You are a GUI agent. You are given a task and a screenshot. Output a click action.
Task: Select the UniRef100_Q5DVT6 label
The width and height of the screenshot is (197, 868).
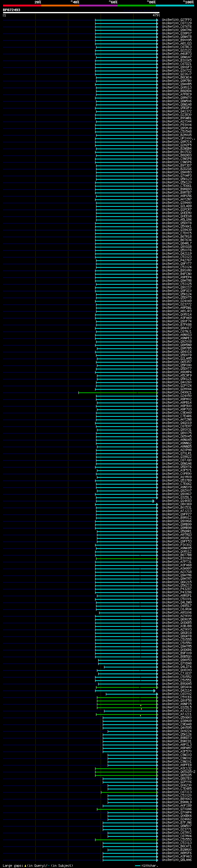[176, 467]
